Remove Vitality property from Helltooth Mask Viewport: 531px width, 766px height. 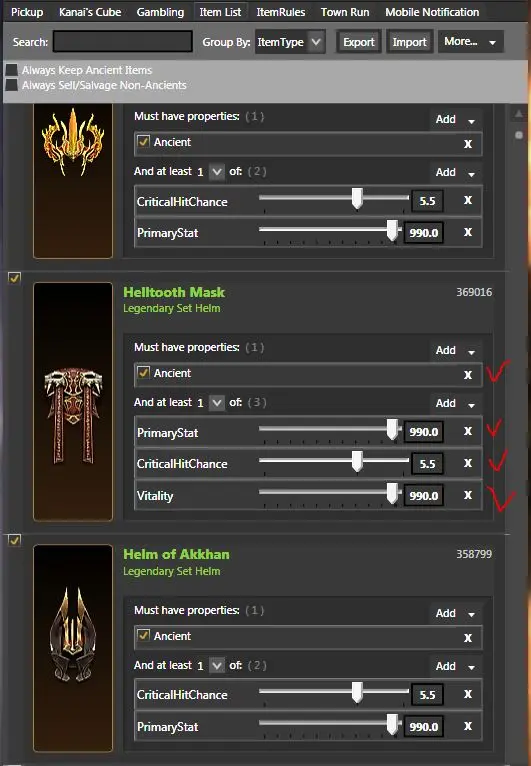(467, 495)
